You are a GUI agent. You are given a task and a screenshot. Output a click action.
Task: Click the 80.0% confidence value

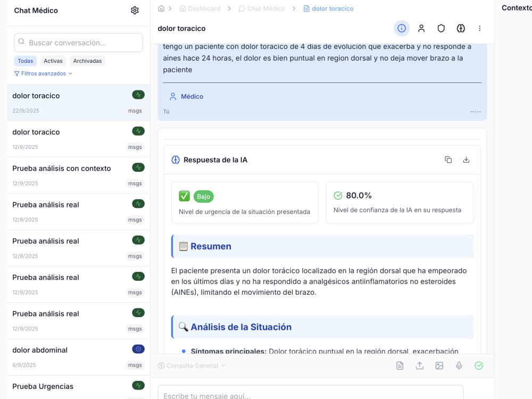pyautogui.click(x=359, y=195)
